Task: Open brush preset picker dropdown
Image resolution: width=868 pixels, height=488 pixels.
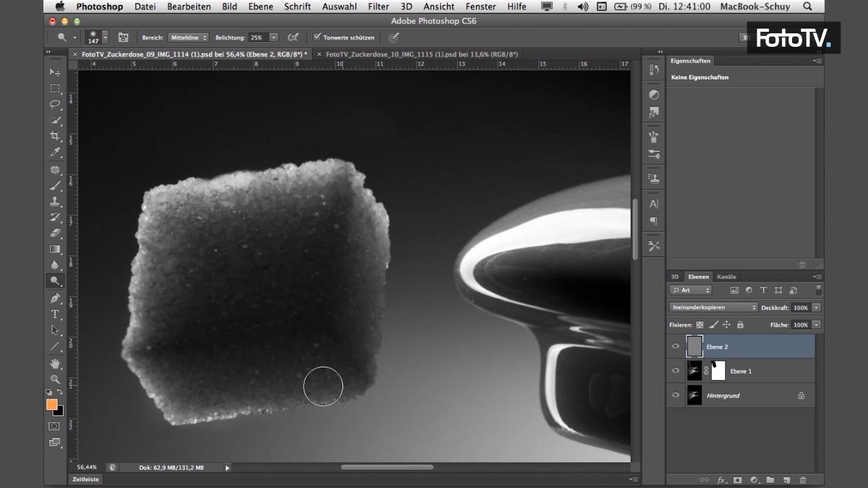Action: 104,37
